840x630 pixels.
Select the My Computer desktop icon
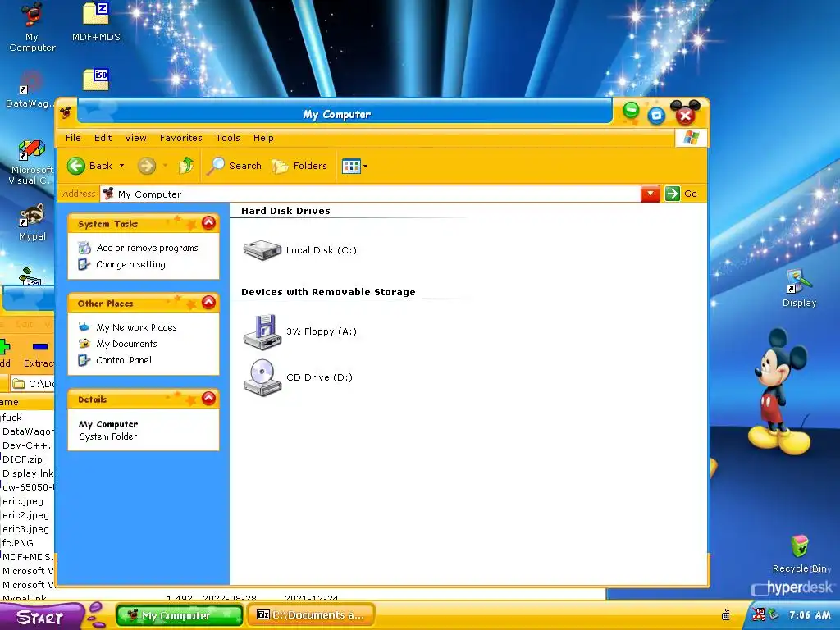pos(32,27)
